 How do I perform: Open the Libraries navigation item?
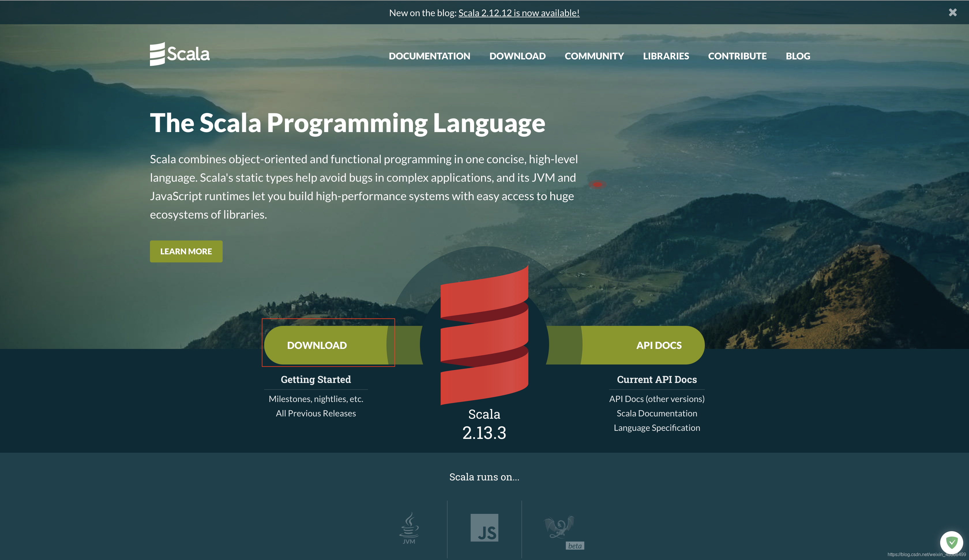(x=666, y=56)
